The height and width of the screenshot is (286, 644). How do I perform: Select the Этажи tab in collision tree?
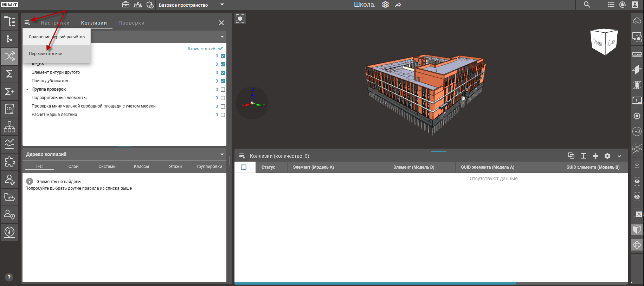[175, 167]
